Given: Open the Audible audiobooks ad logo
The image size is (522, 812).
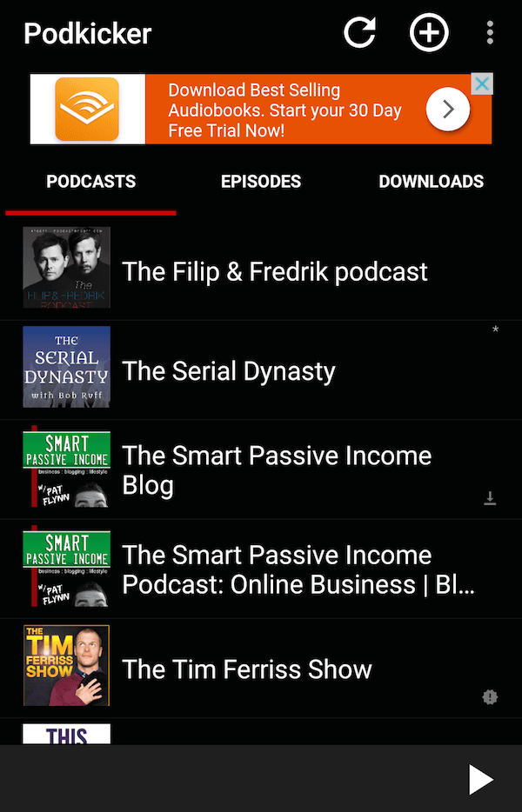Looking at the screenshot, I should tap(87, 109).
